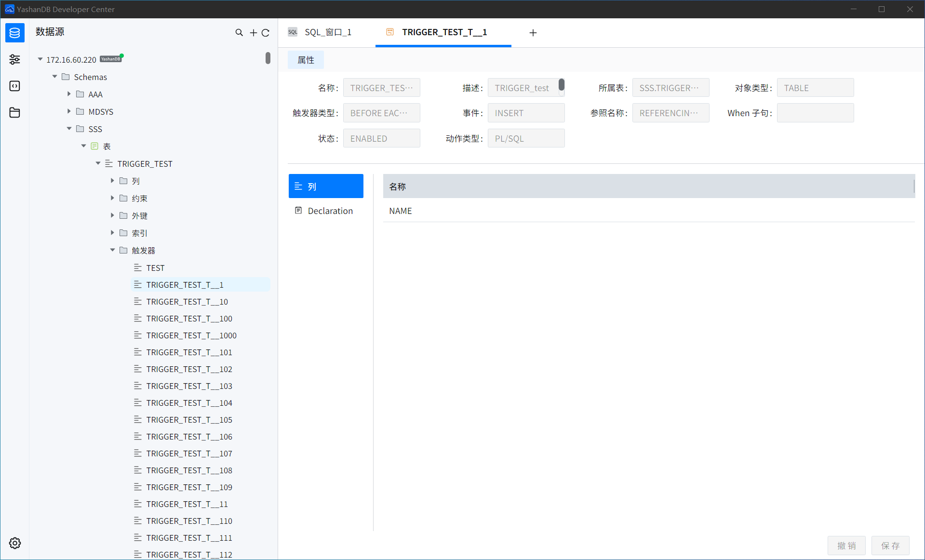Image resolution: width=925 pixels, height=560 pixels.
Task: Open settings gear at bottom left
Action: pyautogui.click(x=14, y=543)
